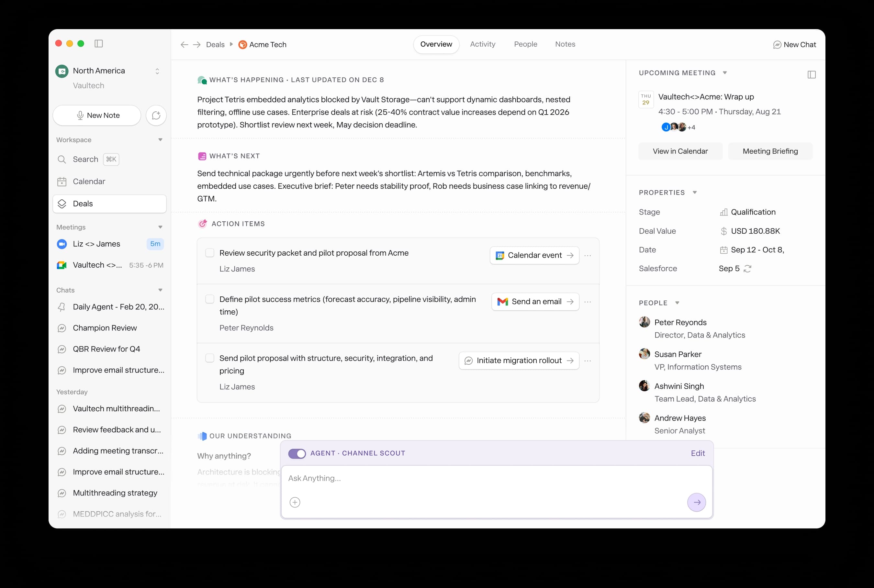
Task: Click Peter Reyonds' avatar
Action: [644, 322]
